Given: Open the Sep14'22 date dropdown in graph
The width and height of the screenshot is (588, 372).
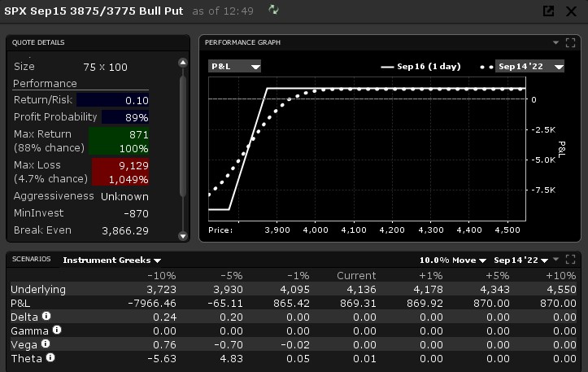Looking at the screenshot, I should 530,67.
